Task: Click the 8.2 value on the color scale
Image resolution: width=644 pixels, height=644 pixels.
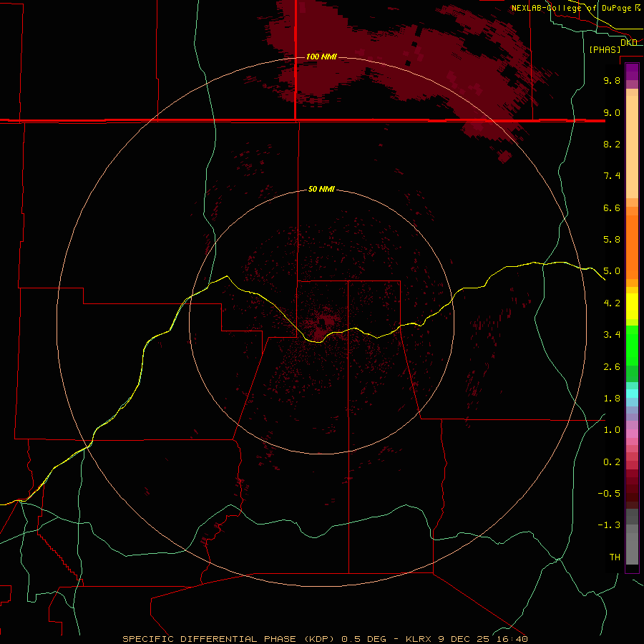Action: click(x=612, y=144)
